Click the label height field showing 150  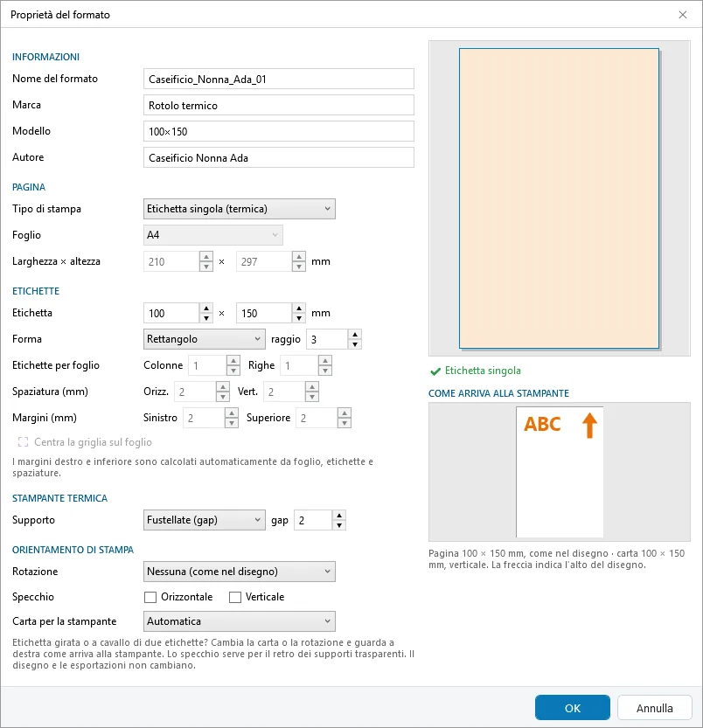coord(264,314)
